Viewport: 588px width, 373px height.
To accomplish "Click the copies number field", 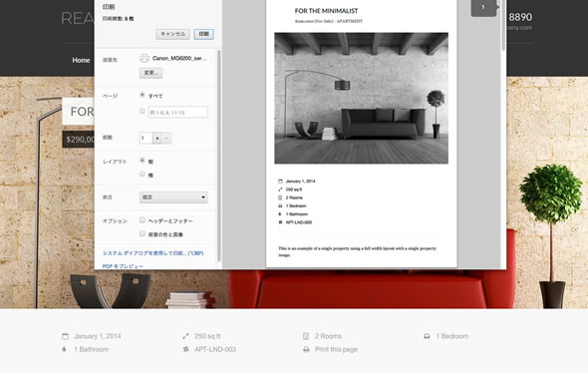I will point(146,138).
